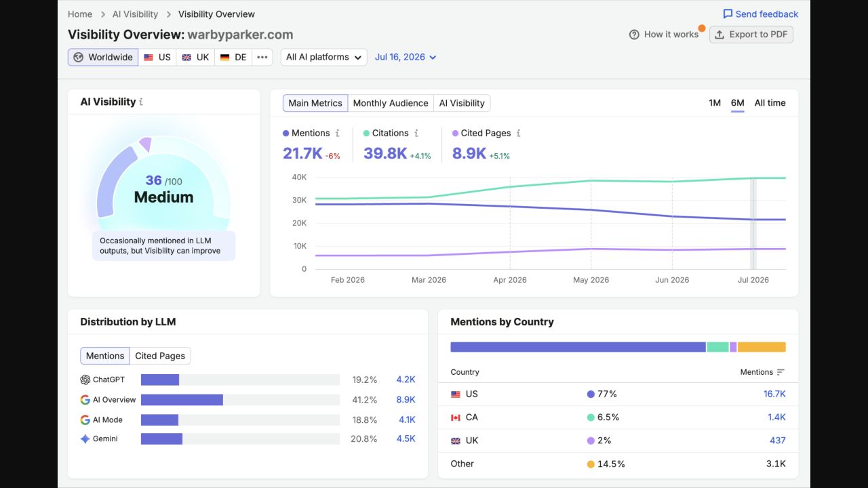Click the UK flag icon in region selector
The image size is (868, 488).
[x=186, y=58]
